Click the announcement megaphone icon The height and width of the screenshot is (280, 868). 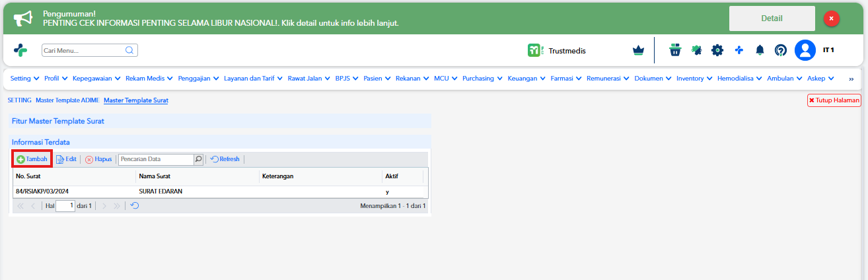[x=23, y=18]
